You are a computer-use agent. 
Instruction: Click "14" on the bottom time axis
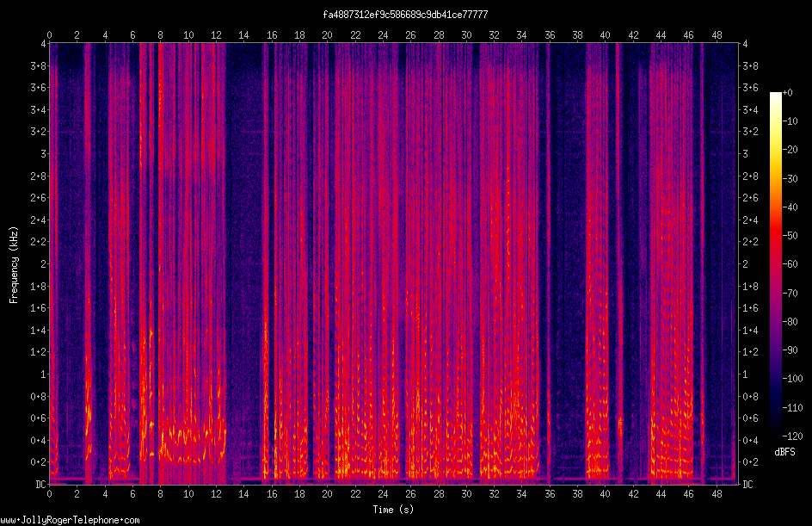coord(243,494)
